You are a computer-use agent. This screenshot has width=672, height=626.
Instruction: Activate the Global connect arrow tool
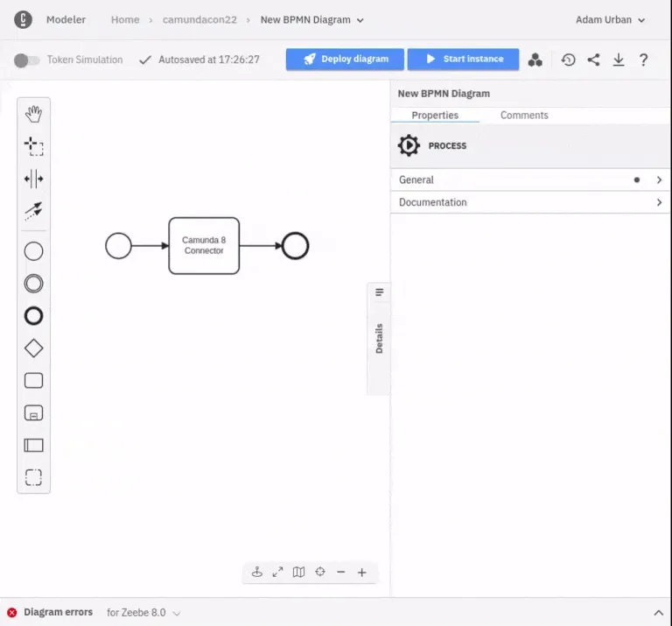(33, 211)
